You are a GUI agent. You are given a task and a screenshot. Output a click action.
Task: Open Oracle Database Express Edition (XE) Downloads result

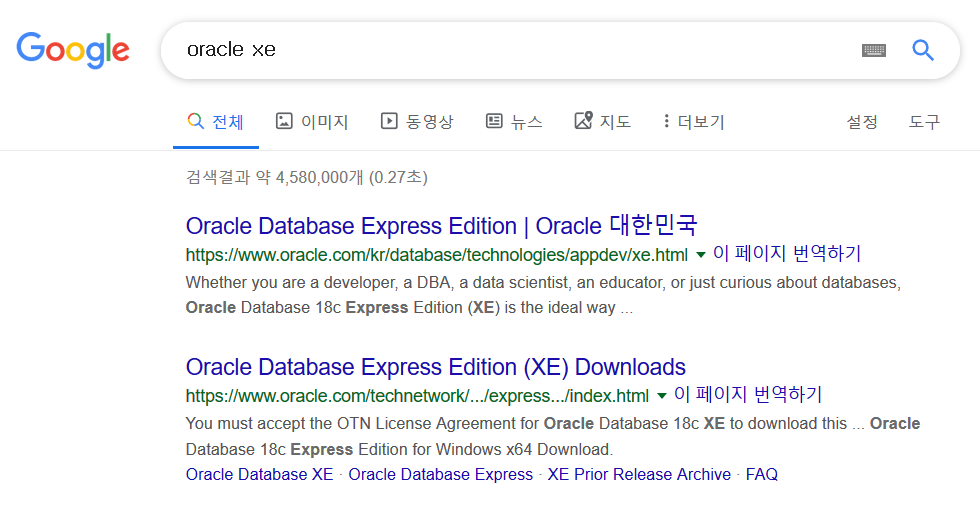436,367
